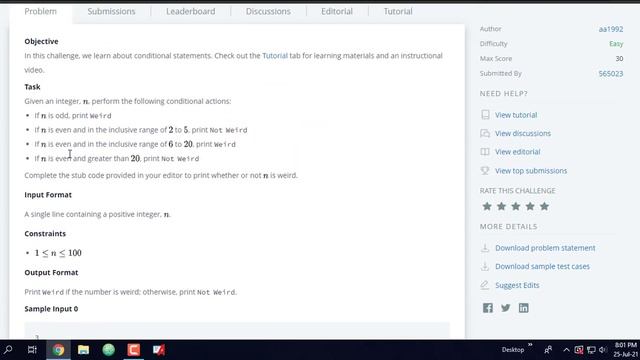
Task: Click the Sample Input 0 heading
Action: coord(51,309)
